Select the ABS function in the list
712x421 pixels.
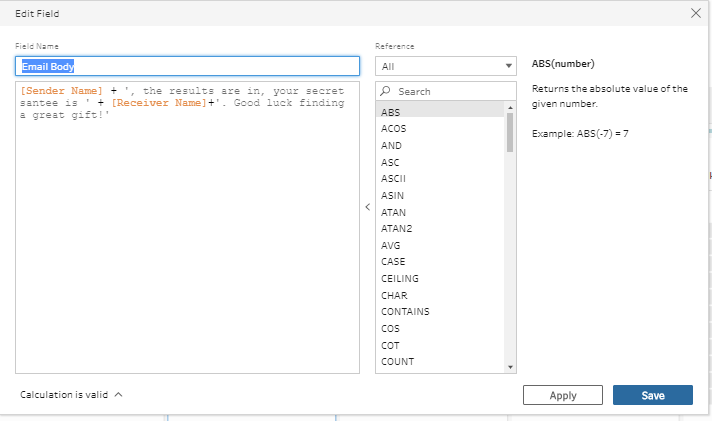click(x=391, y=112)
